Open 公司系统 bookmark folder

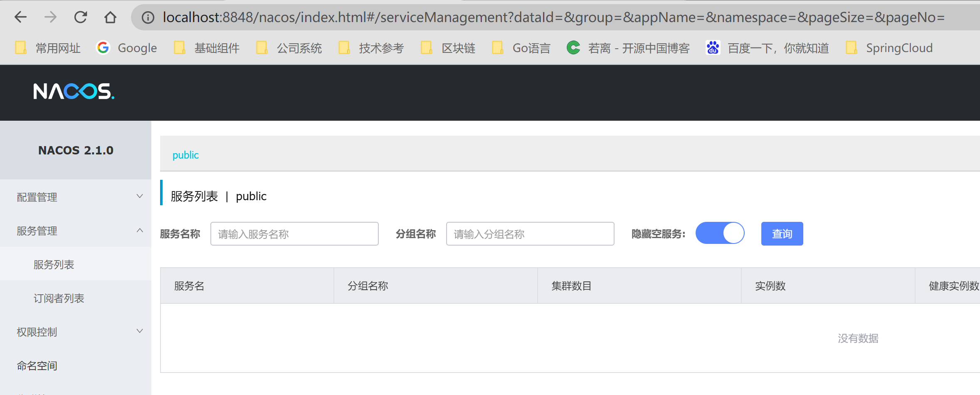pyautogui.click(x=289, y=48)
